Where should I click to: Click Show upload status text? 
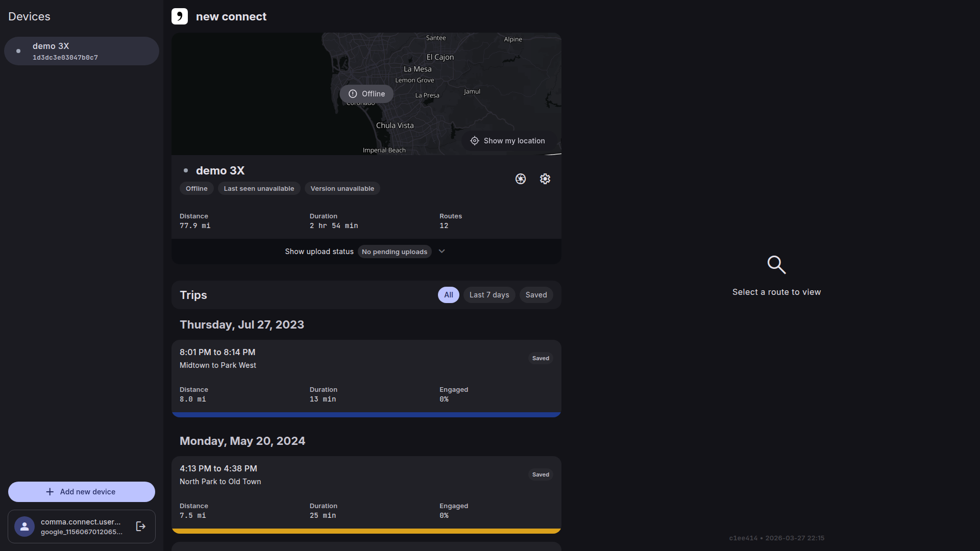coord(319,252)
